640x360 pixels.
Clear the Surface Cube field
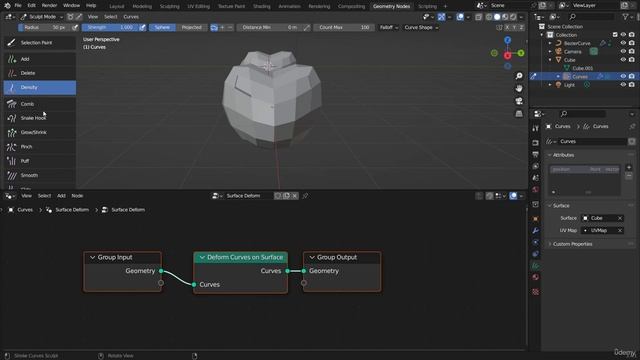(x=620, y=218)
